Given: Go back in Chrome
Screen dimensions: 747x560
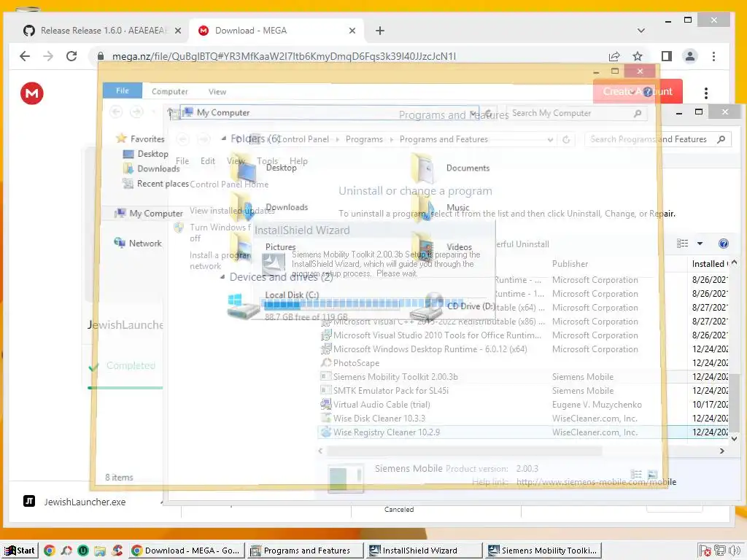Looking at the screenshot, I should (x=25, y=56).
